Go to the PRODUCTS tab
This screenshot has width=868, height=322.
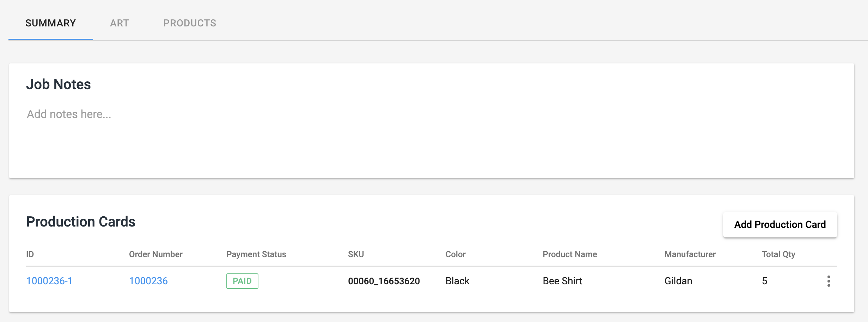(x=190, y=23)
